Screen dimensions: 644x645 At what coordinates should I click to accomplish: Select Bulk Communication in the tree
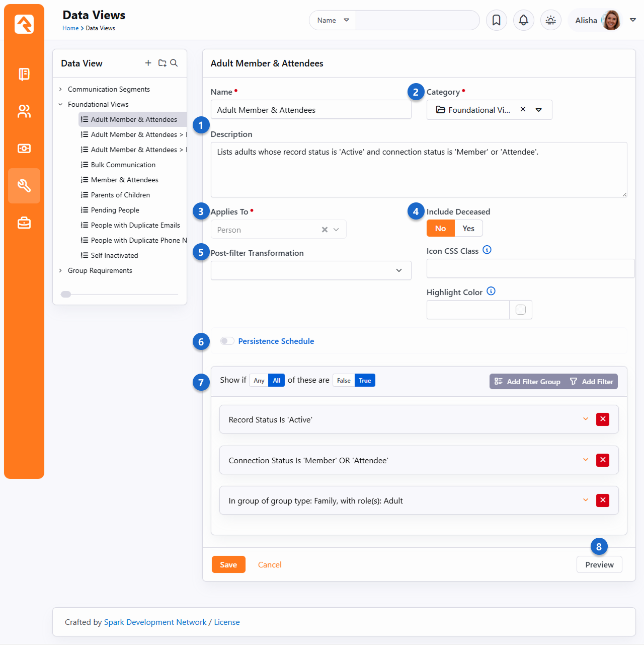coord(123,165)
